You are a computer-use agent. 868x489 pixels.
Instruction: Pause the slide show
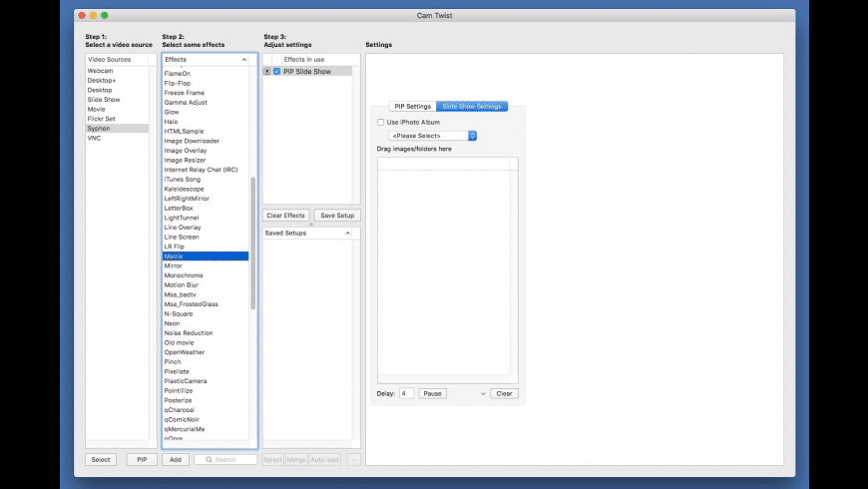(432, 394)
